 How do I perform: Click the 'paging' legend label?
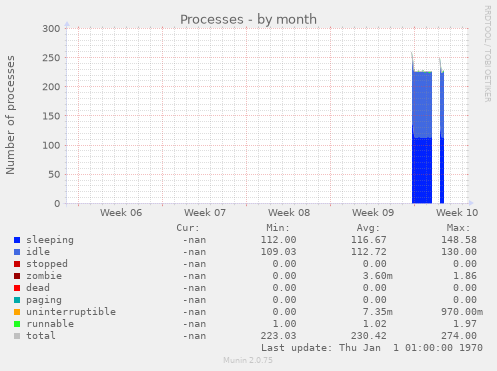pos(44,300)
